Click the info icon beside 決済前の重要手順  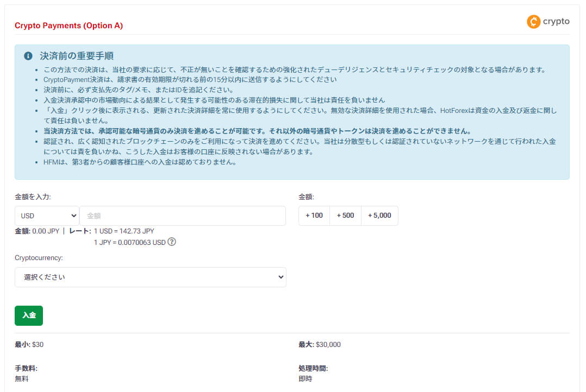28,56
